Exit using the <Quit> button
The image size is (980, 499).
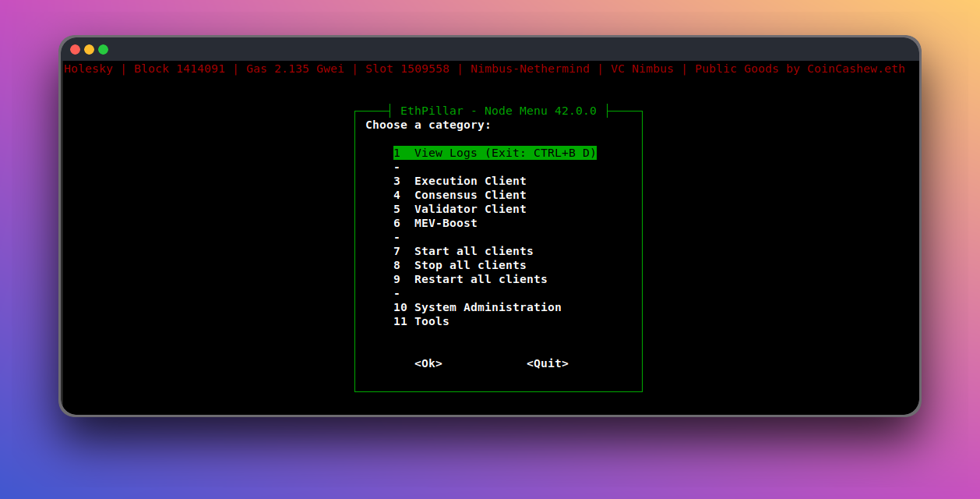click(548, 363)
